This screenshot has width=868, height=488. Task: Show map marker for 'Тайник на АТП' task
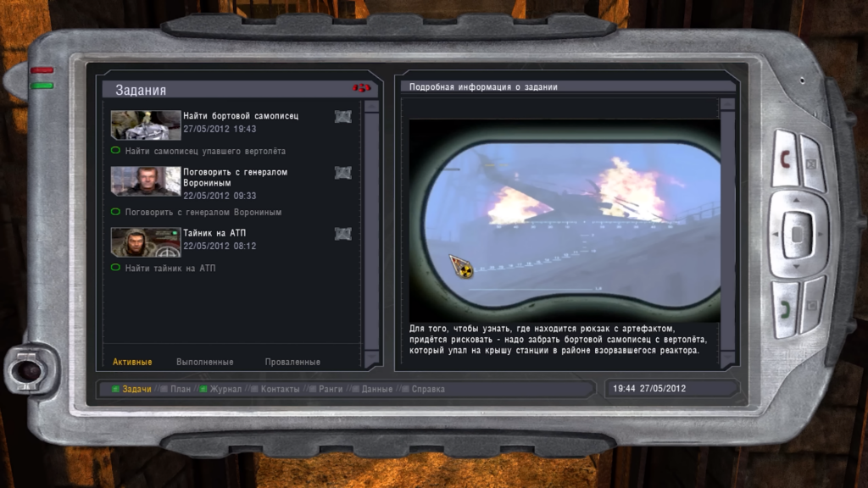(343, 234)
